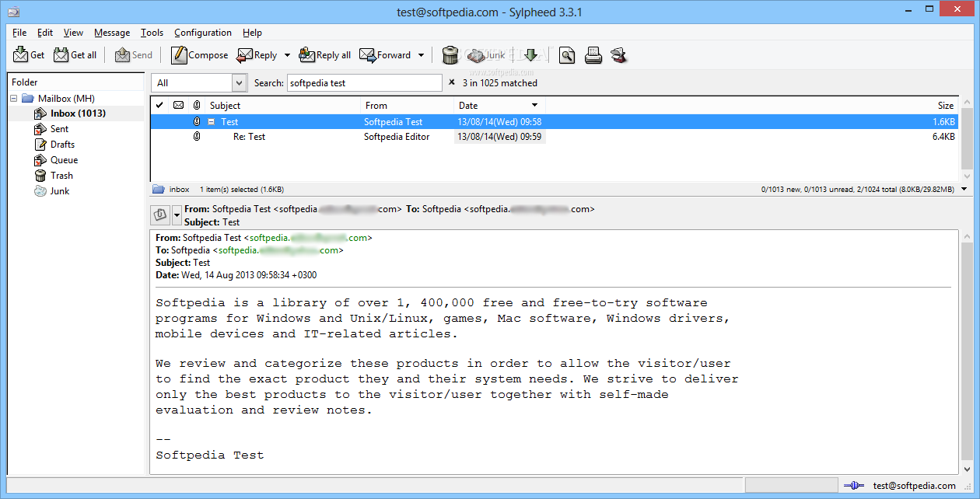This screenshot has height=499, width=980.
Task: Click Reply all in the toolbar
Action: point(325,55)
